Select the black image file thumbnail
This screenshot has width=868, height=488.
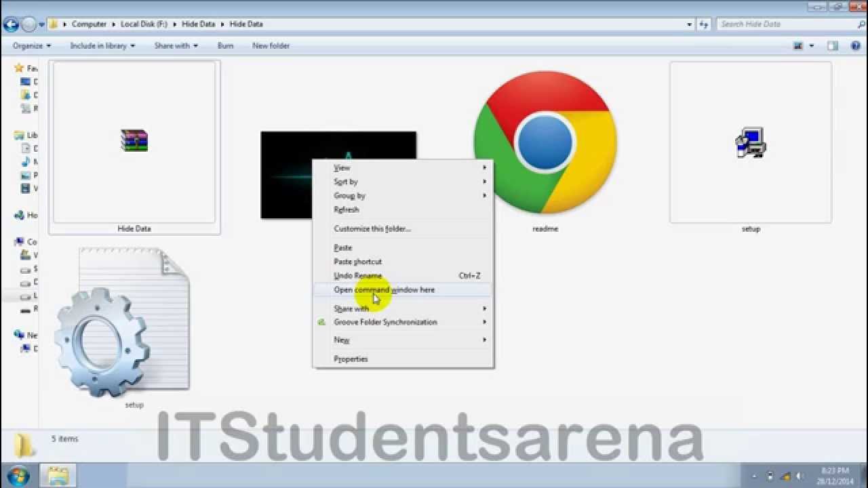coord(287,175)
